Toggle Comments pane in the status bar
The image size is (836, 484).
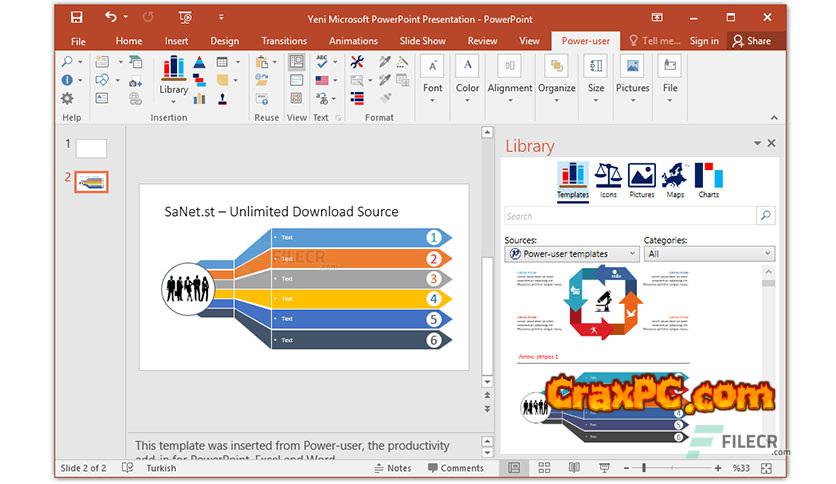pyautogui.click(x=455, y=467)
